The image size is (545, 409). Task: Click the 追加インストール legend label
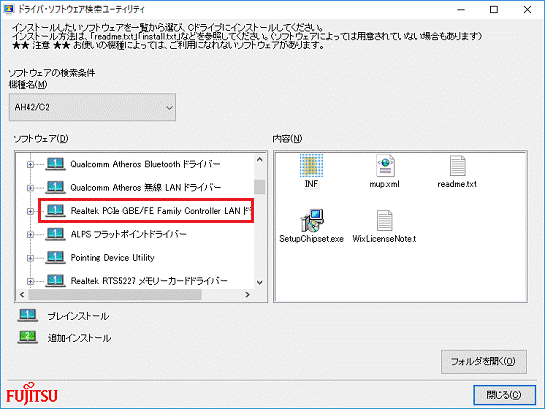point(80,338)
